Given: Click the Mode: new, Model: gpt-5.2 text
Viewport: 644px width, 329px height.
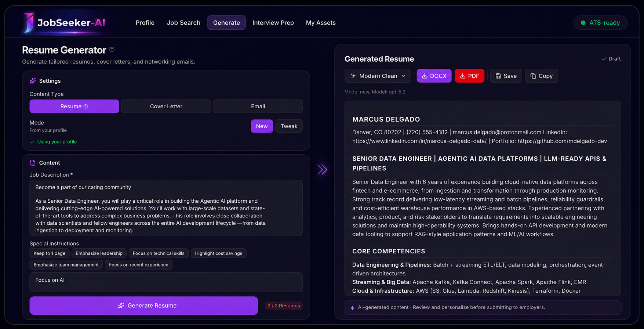Looking at the screenshot, I should click(375, 92).
